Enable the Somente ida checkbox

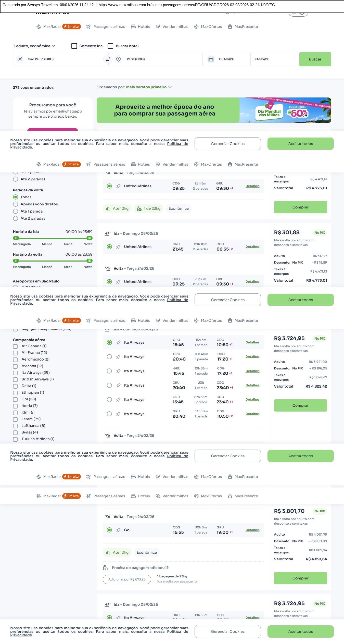[74, 46]
